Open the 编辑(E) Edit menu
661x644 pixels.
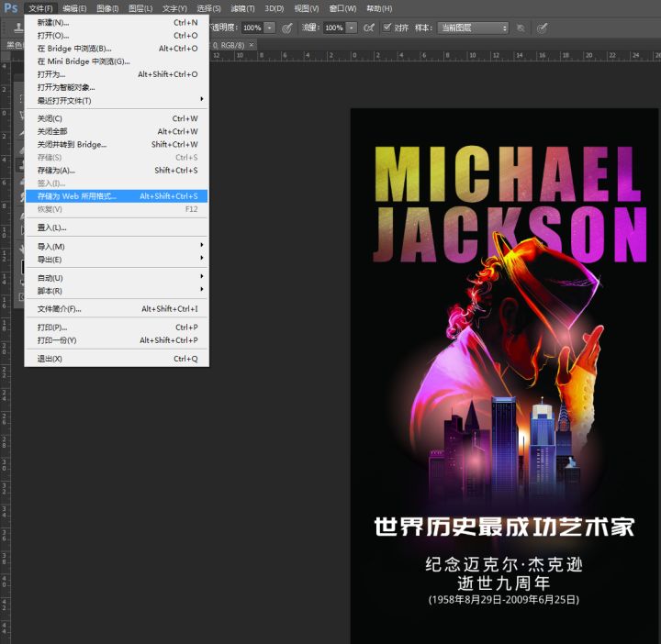point(74,8)
